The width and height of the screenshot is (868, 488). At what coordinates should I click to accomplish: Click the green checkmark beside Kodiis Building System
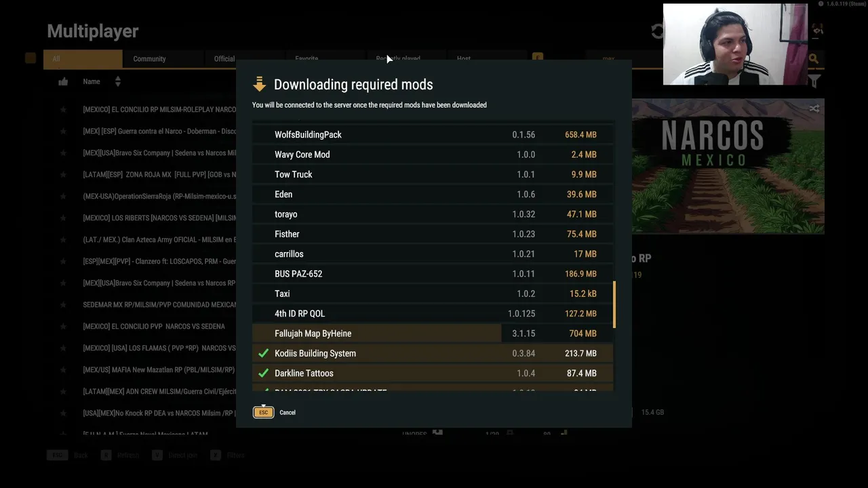[264, 353]
